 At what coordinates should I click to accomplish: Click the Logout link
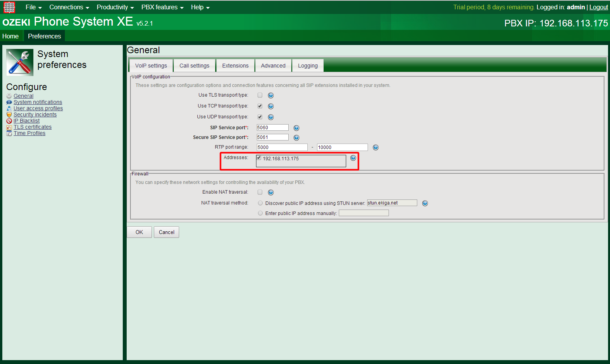tap(598, 7)
